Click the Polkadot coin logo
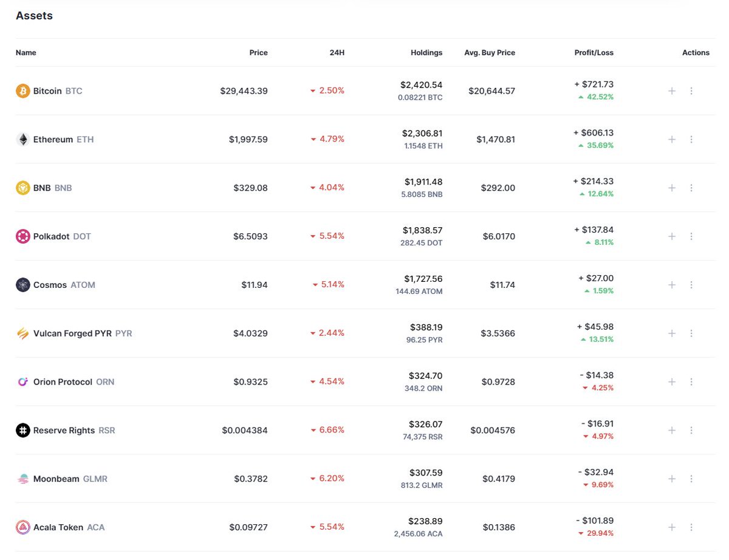 (x=22, y=236)
